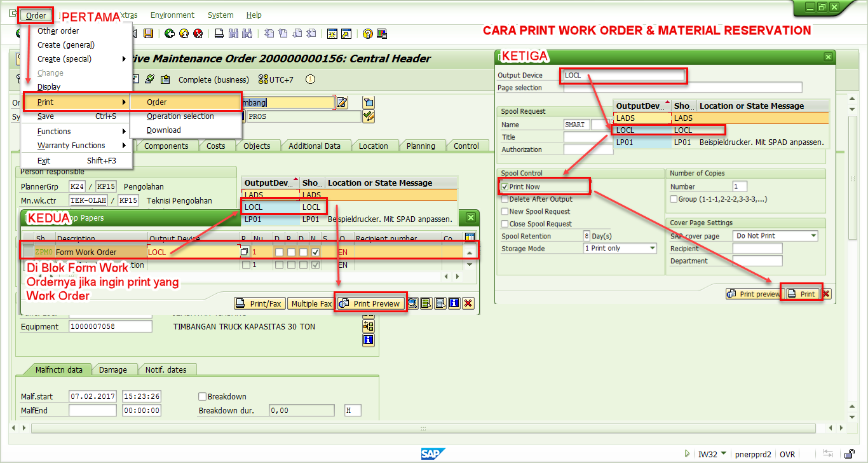Screen dimensions: 868x463
Task: Enable the Print Now checkbox
Action: click(x=503, y=186)
